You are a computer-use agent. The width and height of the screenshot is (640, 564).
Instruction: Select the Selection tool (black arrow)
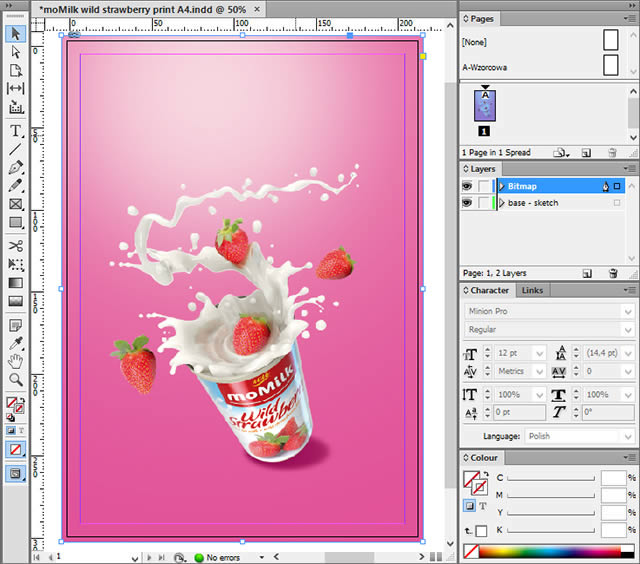click(16, 33)
